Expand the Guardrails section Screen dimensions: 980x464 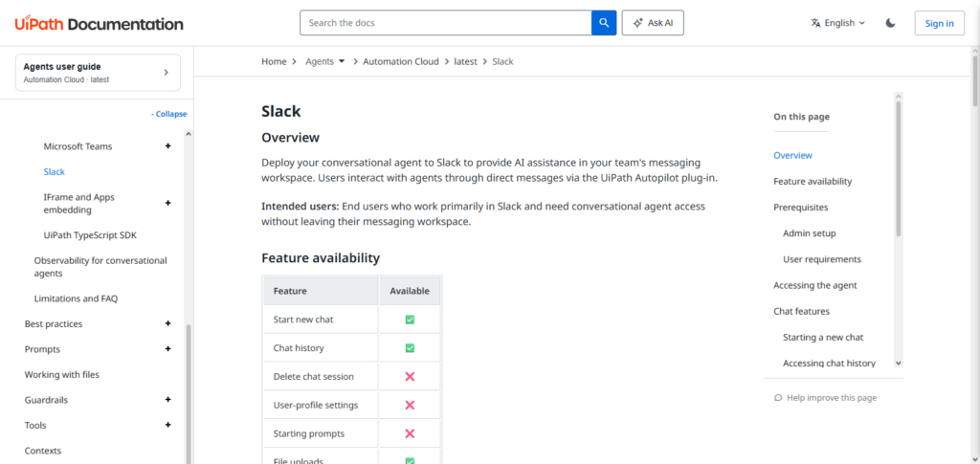click(167, 400)
